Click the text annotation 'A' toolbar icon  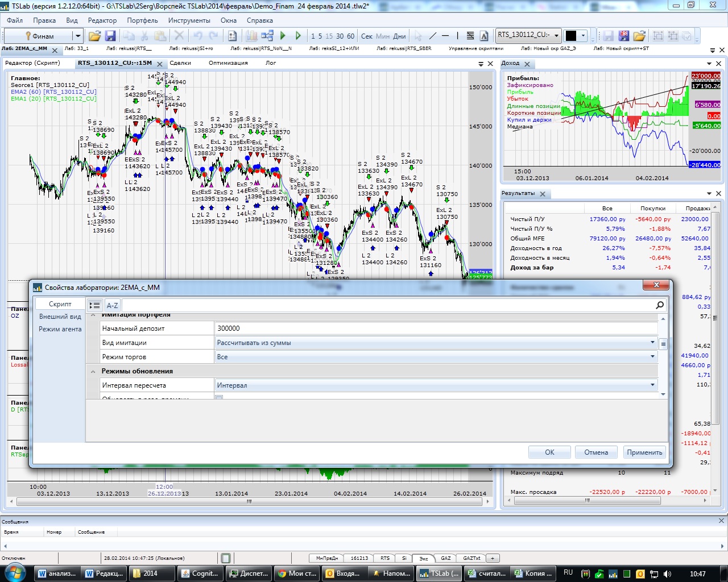[x=484, y=36]
